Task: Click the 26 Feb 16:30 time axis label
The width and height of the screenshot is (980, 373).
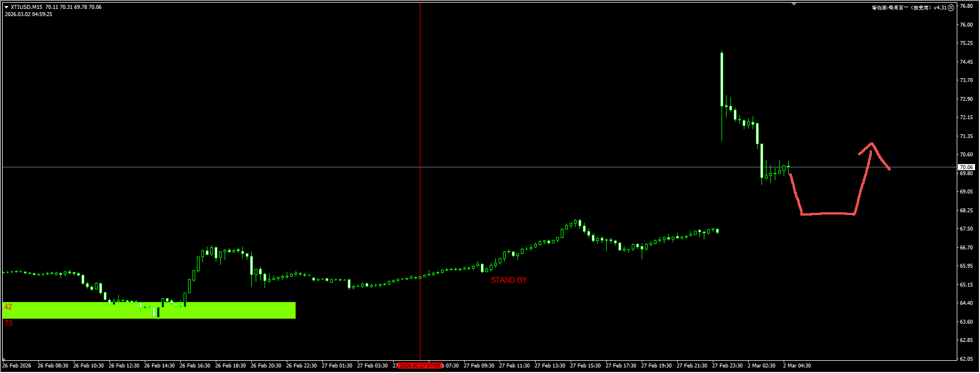Action: pos(195,366)
